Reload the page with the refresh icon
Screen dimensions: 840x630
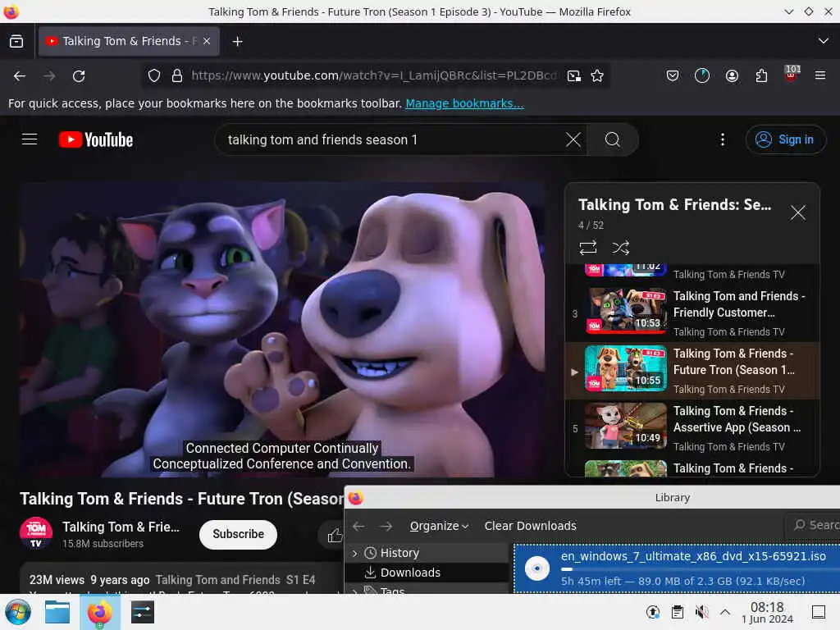point(79,76)
